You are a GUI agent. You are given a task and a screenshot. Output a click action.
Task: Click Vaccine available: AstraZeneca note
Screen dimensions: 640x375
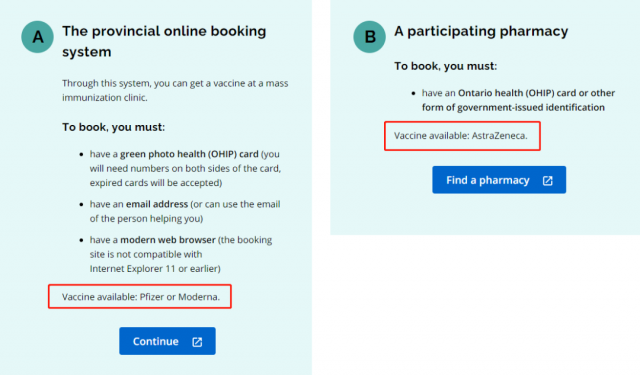point(461,135)
